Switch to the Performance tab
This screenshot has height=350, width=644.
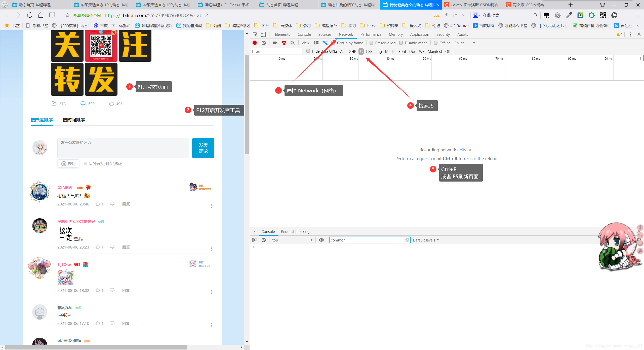pos(371,34)
